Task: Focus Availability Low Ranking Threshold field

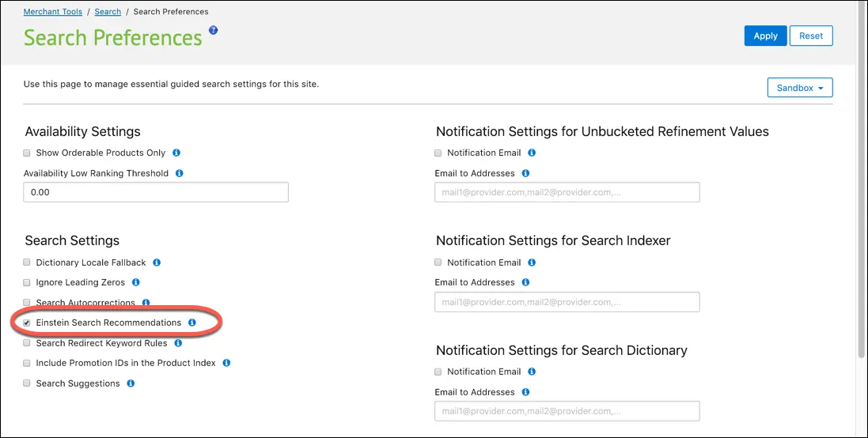Action: pyautogui.click(x=156, y=192)
